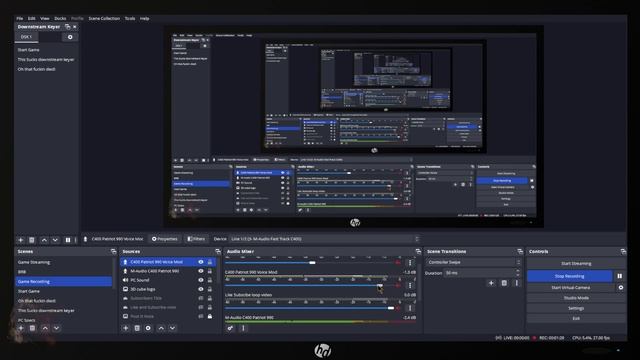640x360 pixels.
Task: Enable Studio Mode
Action: coord(576,298)
